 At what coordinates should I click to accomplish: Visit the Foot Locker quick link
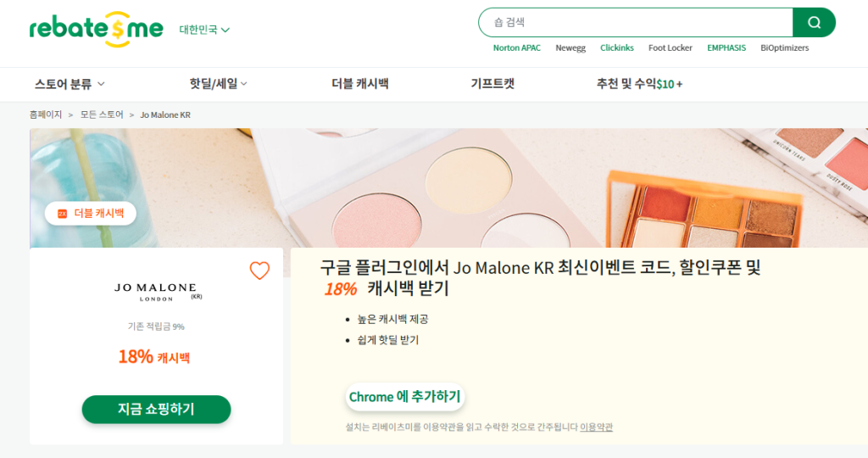[x=670, y=48]
